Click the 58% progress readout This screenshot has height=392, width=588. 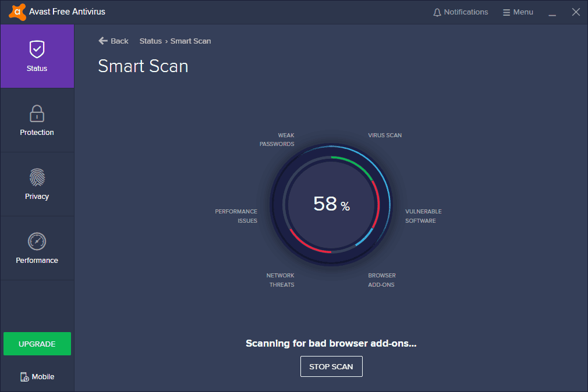pos(331,204)
